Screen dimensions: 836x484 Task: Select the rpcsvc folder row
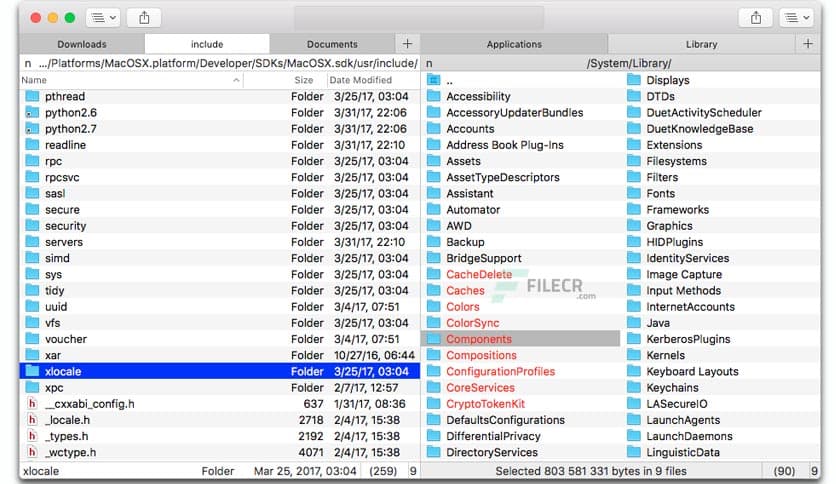pos(220,177)
